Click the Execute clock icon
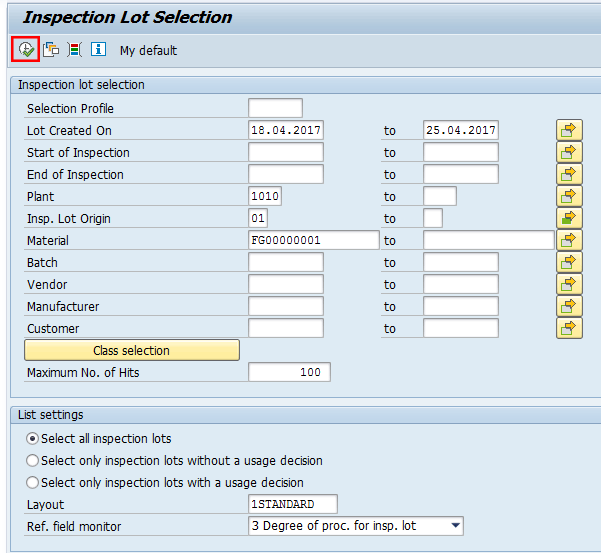Image resolution: width=601 pixels, height=553 pixels. click(x=26, y=49)
